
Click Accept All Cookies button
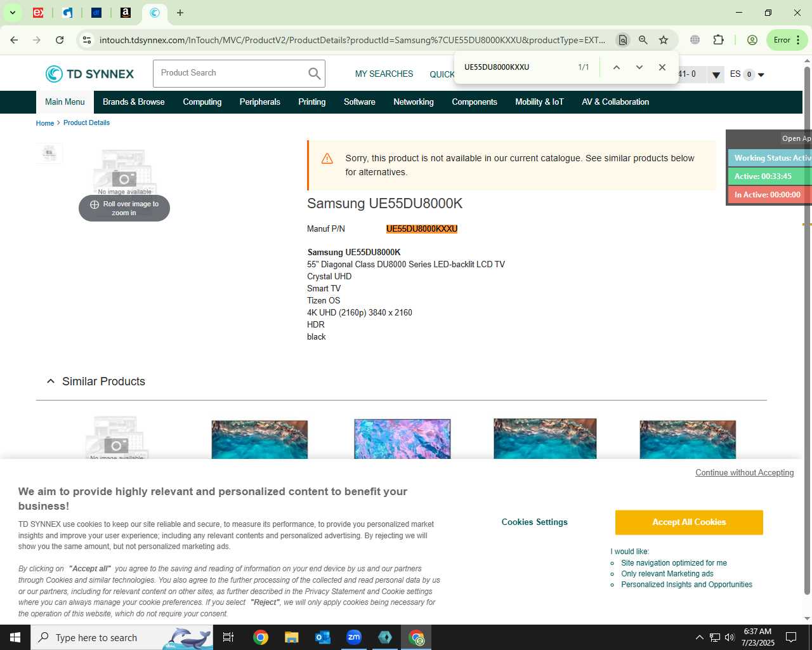coord(689,522)
